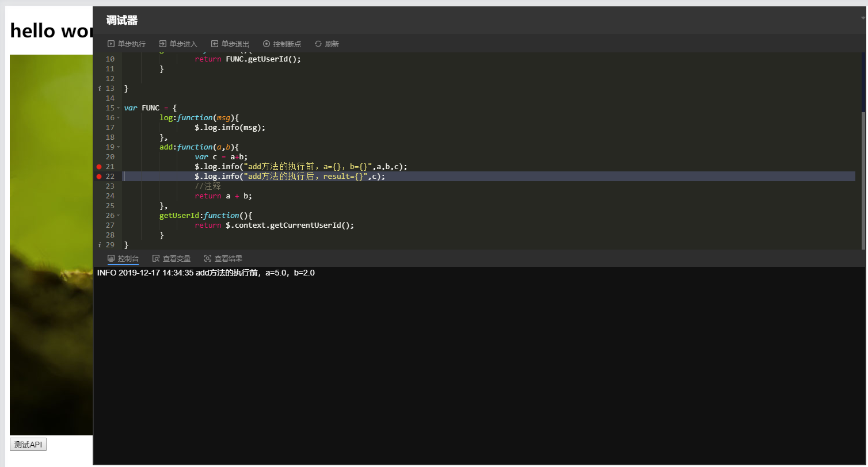Click line number 20 in the gutter
868x467 pixels.
110,157
